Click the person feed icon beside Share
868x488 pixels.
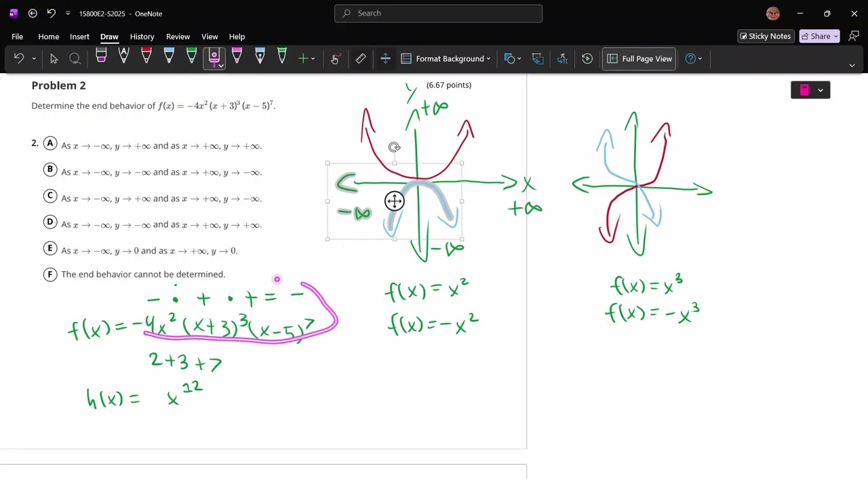(x=853, y=36)
